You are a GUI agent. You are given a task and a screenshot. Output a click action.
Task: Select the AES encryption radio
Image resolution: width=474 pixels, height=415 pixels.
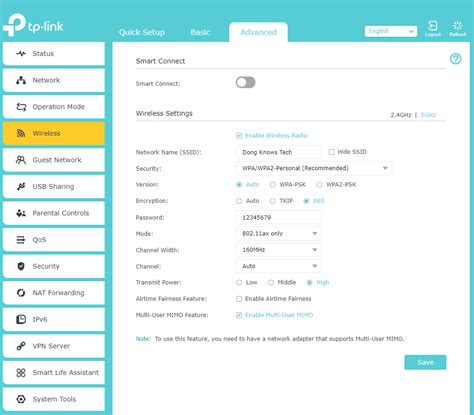pos(306,201)
